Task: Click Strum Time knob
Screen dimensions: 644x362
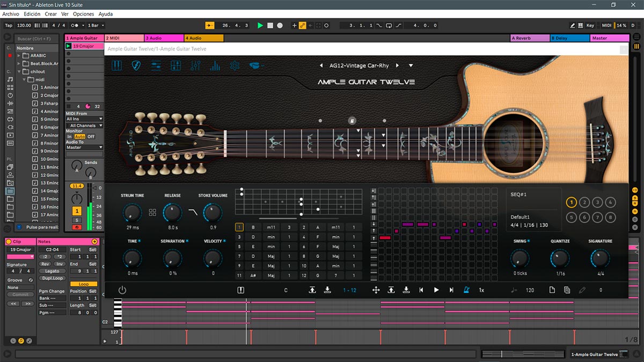Action: (x=132, y=213)
